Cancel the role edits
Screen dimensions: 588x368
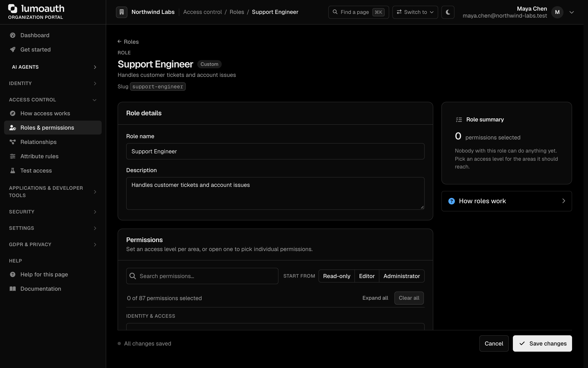pos(494,343)
